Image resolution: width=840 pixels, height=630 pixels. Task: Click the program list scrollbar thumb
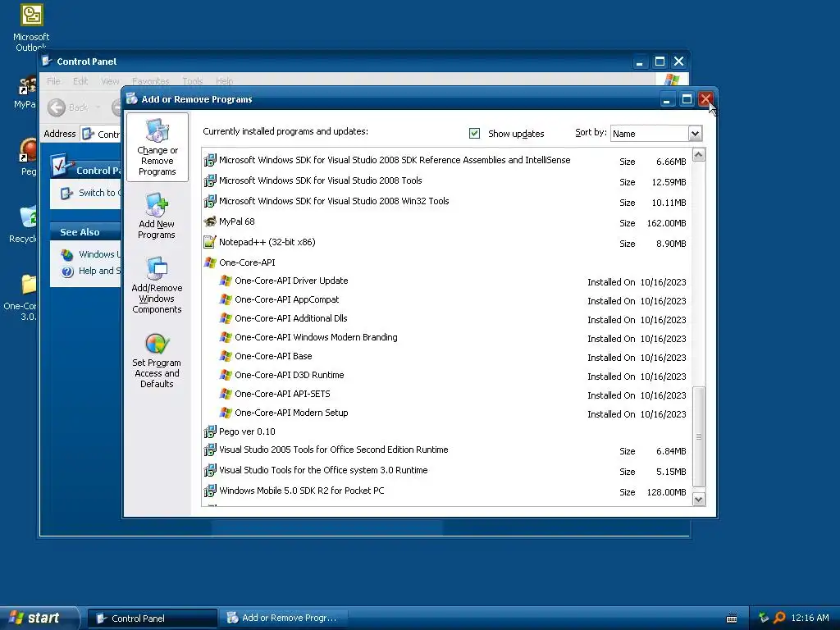(699, 436)
